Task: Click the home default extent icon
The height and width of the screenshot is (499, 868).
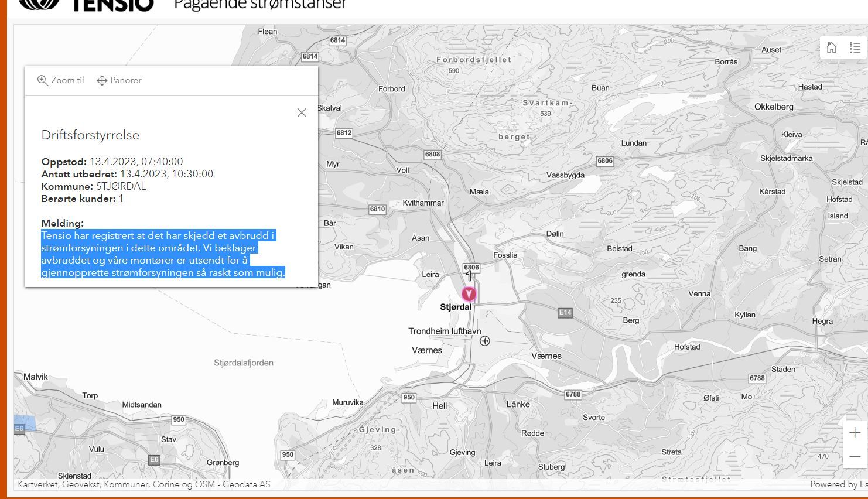Action: click(x=832, y=48)
